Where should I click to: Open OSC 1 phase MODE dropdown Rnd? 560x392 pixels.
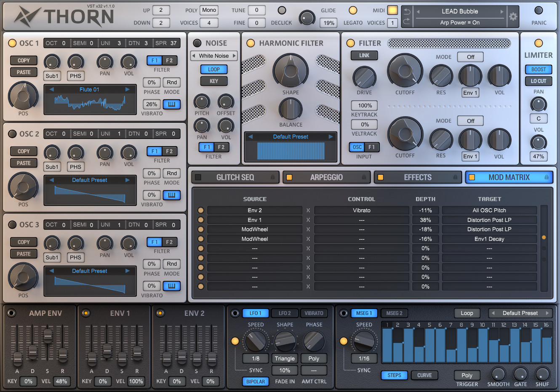click(x=172, y=83)
